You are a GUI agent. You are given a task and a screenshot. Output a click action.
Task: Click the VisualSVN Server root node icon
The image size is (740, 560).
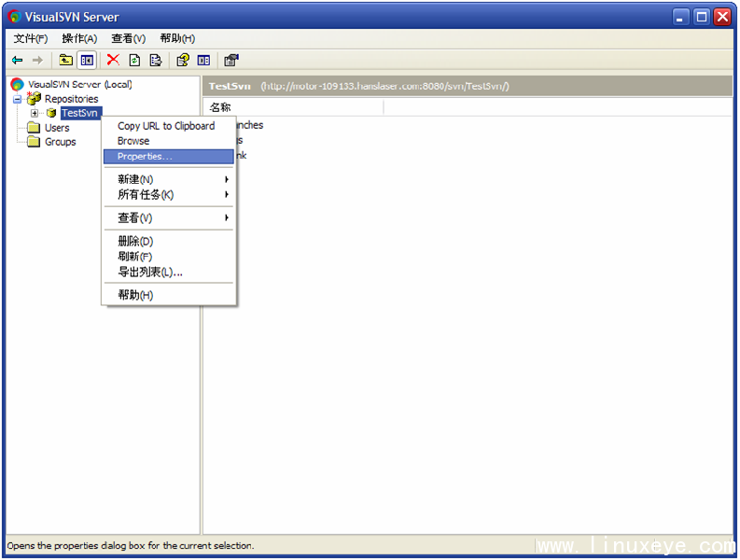click(18, 85)
